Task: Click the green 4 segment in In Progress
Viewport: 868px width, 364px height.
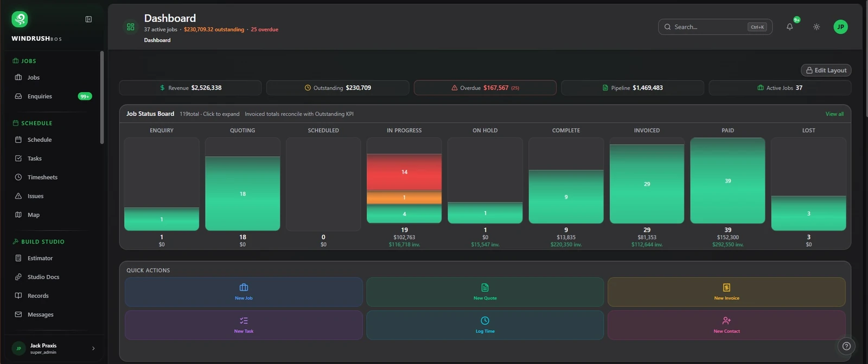Action: [404, 214]
